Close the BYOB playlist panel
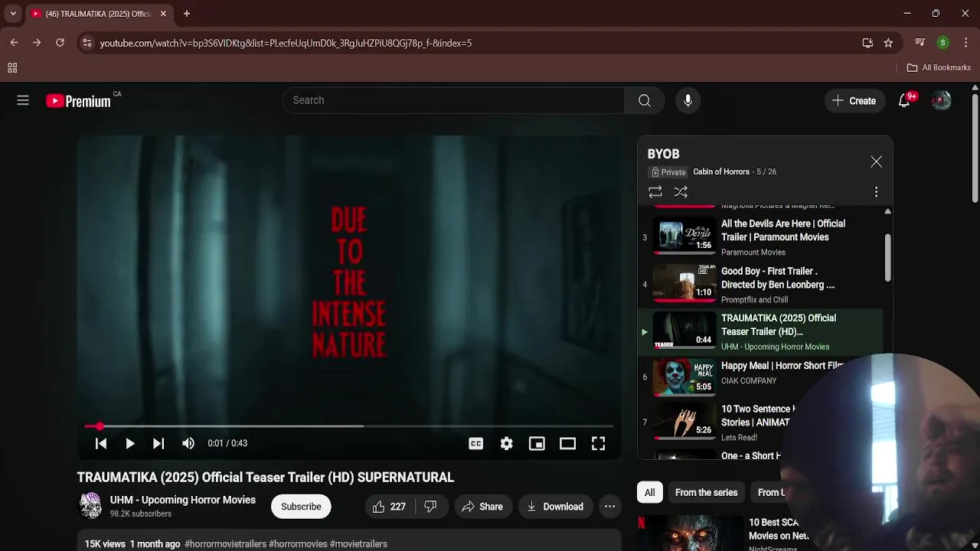Viewport: 980px width, 551px height. point(876,161)
